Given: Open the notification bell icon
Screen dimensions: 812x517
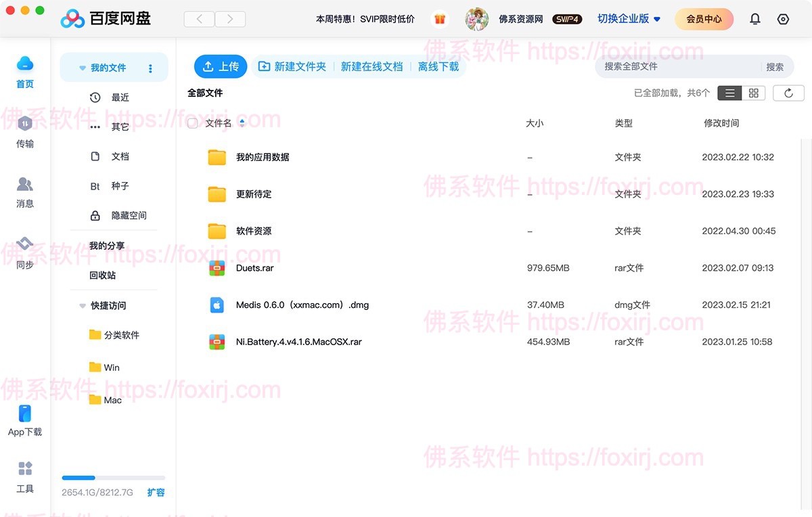Looking at the screenshot, I should click(754, 19).
